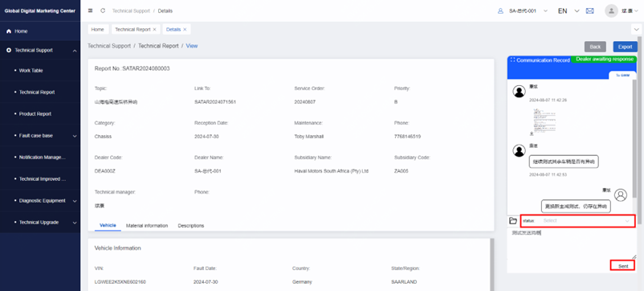Click the Category value Chasiss

click(103, 137)
